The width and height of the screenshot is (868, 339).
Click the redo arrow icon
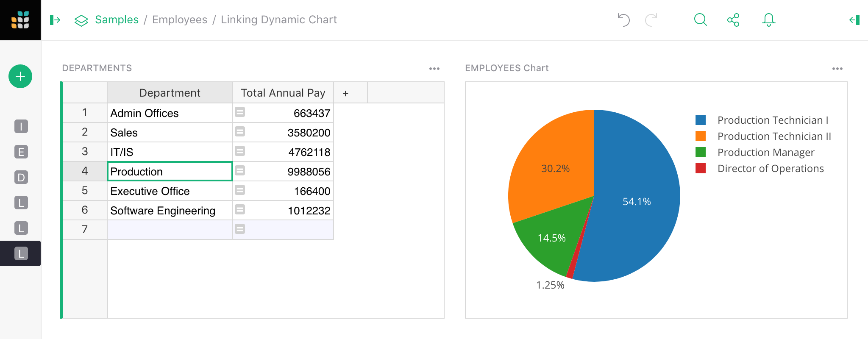[651, 20]
